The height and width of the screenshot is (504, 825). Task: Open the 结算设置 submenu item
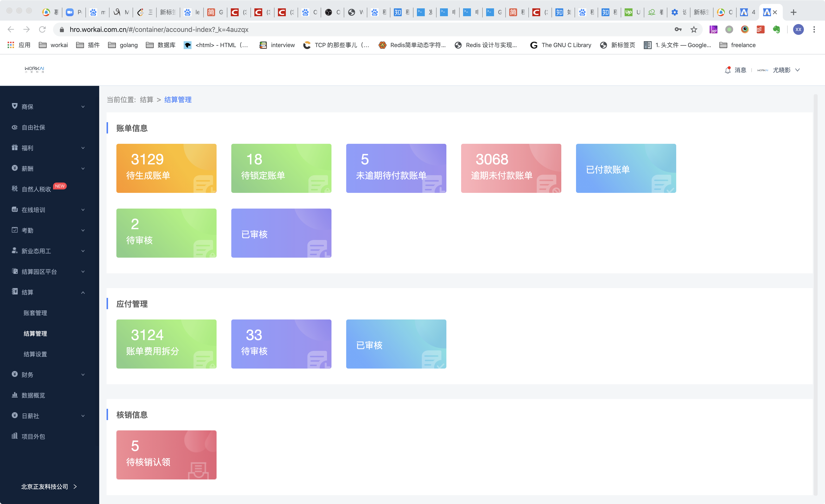click(x=35, y=354)
